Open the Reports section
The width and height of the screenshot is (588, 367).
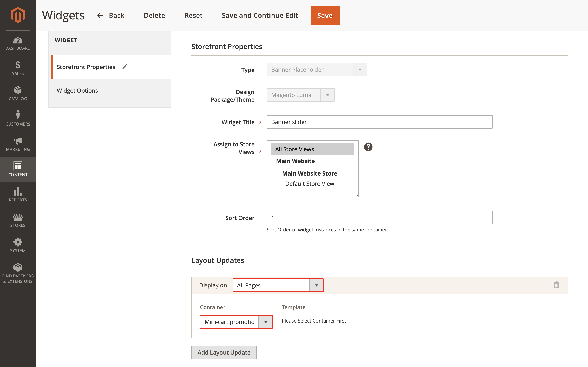(x=18, y=195)
